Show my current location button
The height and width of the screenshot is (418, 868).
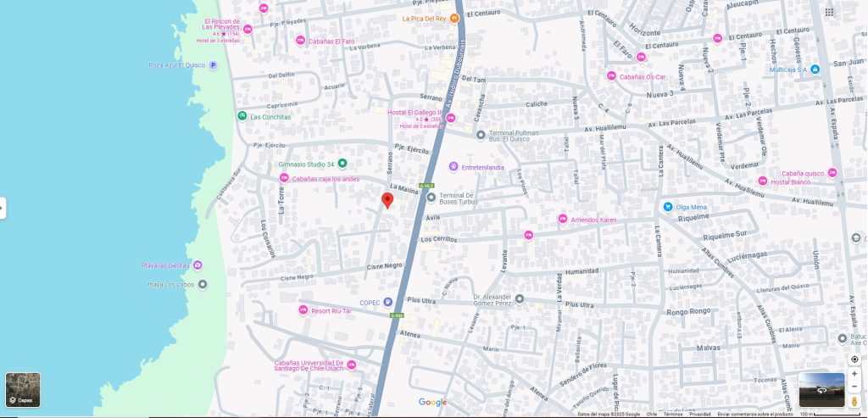click(854, 359)
